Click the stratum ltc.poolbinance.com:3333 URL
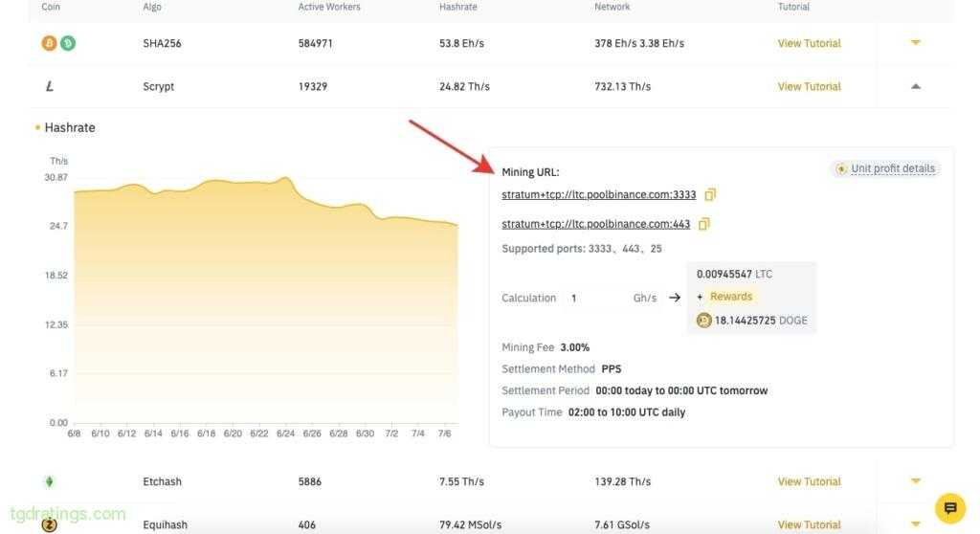The height and width of the screenshot is (534, 980). 599,195
